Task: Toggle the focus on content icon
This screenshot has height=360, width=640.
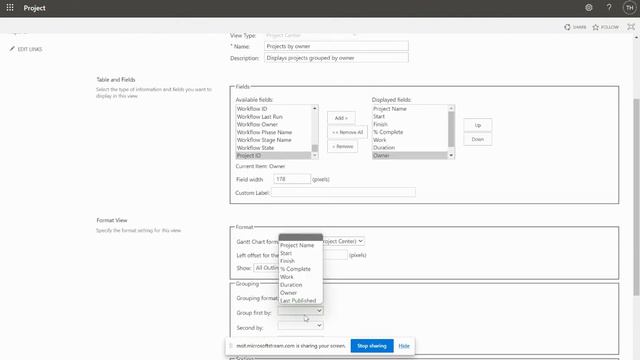Action: pyautogui.click(x=631, y=27)
